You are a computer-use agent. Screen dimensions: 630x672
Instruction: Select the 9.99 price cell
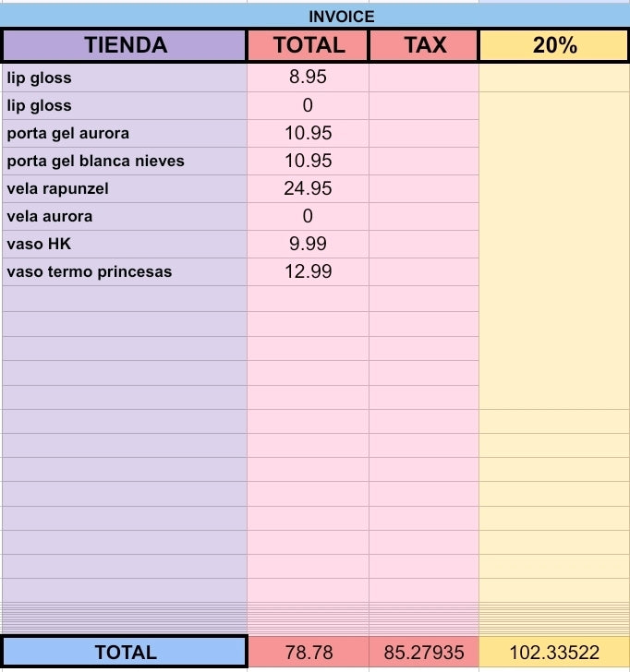[x=308, y=244]
